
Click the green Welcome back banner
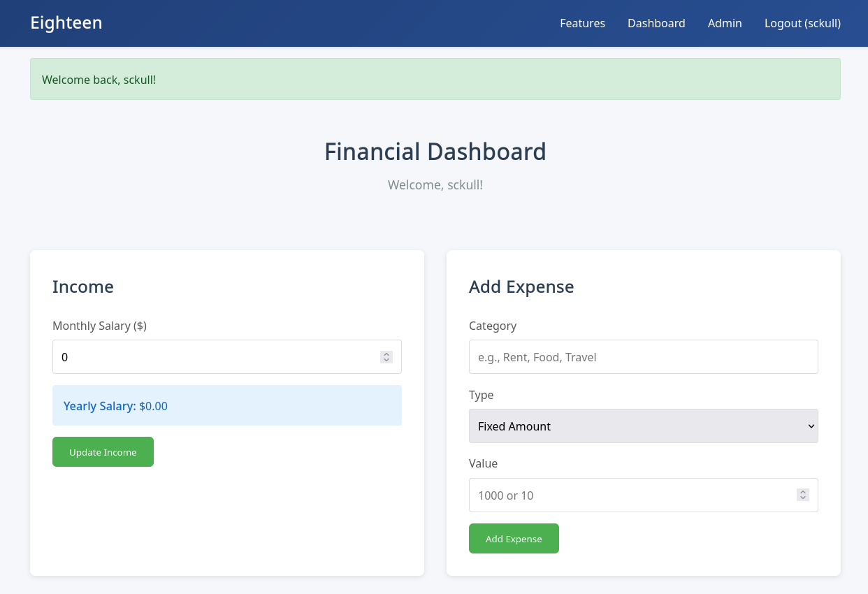[x=435, y=80]
